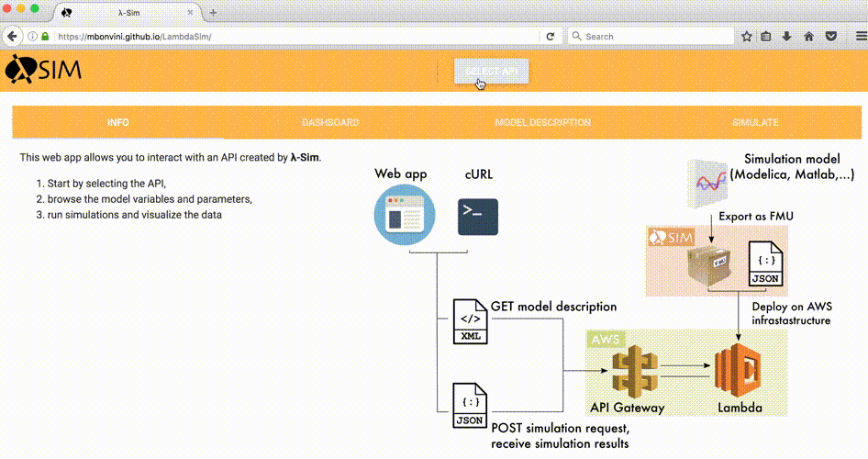Screen dimensions: 868x459
Task: Click 'Deploy on AWS infrastastructure' text
Action: 792,313
